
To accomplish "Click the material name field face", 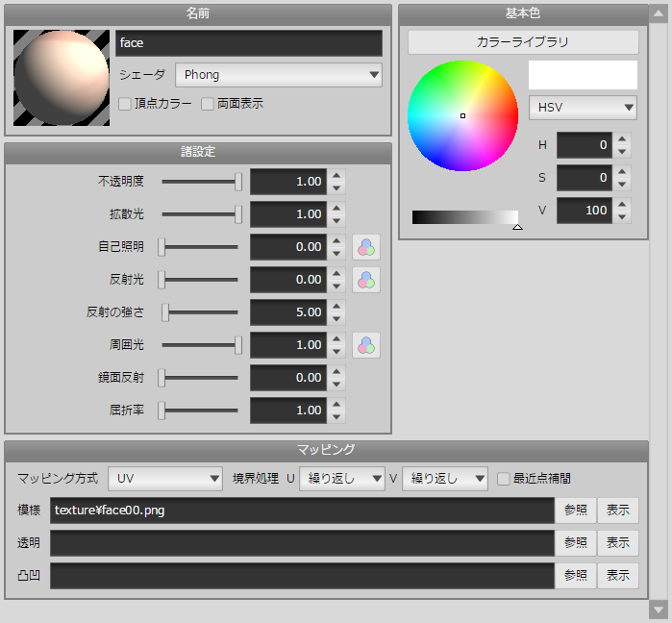I will [x=249, y=43].
